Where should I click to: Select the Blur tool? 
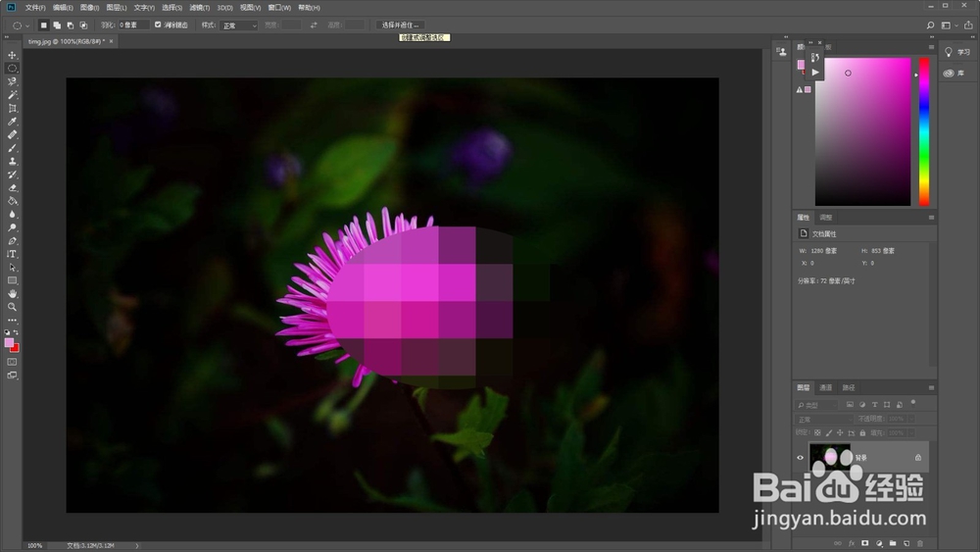[12, 215]
